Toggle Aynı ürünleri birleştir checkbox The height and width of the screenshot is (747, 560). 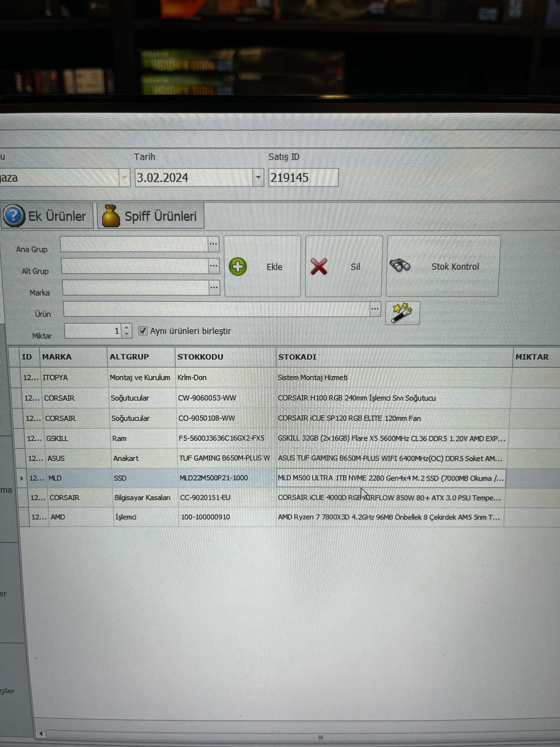click(x=143, y=331)
